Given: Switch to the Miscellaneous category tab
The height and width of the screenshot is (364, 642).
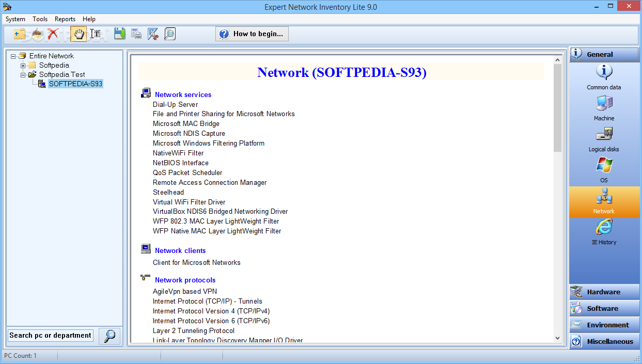Looking at the screenshot, I should (x=604, y=341).
